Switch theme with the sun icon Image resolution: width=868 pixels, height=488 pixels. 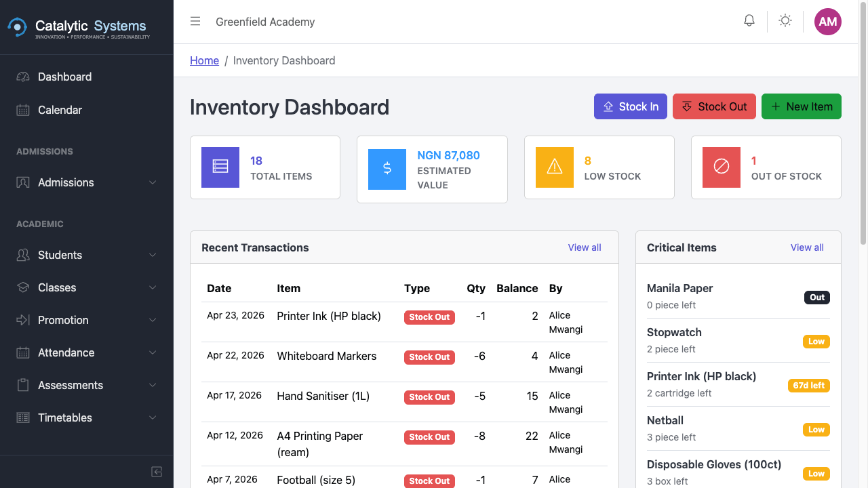[785, 21]
